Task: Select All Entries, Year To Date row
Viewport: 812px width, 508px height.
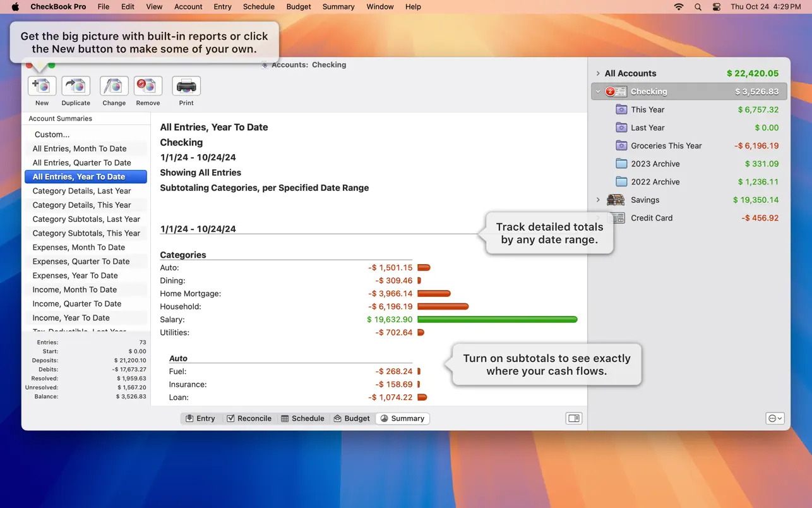Action: [86, 177]
